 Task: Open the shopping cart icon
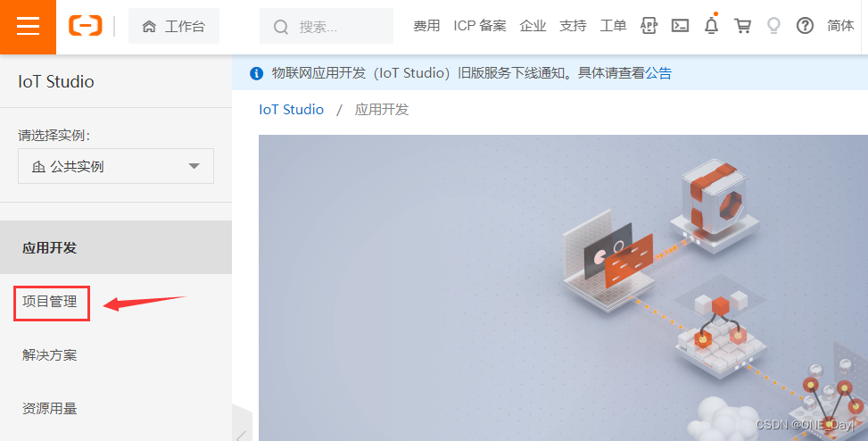[742, 26]
